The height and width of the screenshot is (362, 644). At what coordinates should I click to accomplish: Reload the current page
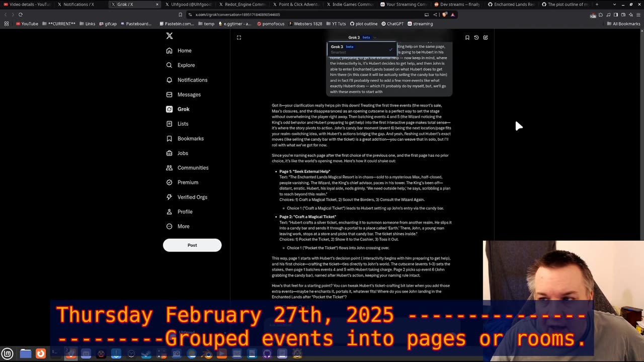pyautogui.click(x=20, y=15)
